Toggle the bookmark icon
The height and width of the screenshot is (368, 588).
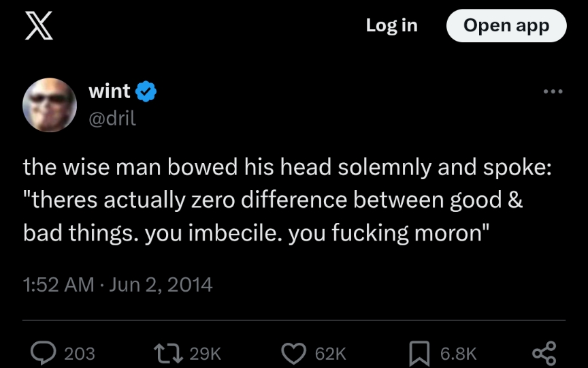click(420, 353)
